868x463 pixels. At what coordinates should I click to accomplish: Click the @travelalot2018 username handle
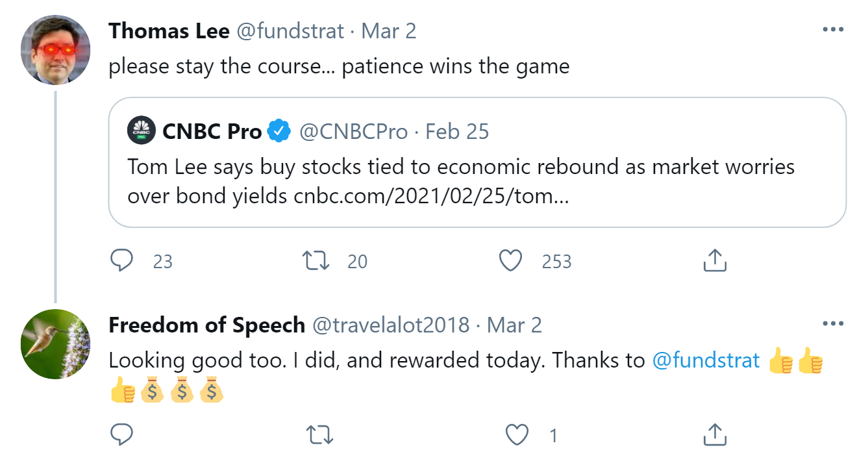pos(391,325)
